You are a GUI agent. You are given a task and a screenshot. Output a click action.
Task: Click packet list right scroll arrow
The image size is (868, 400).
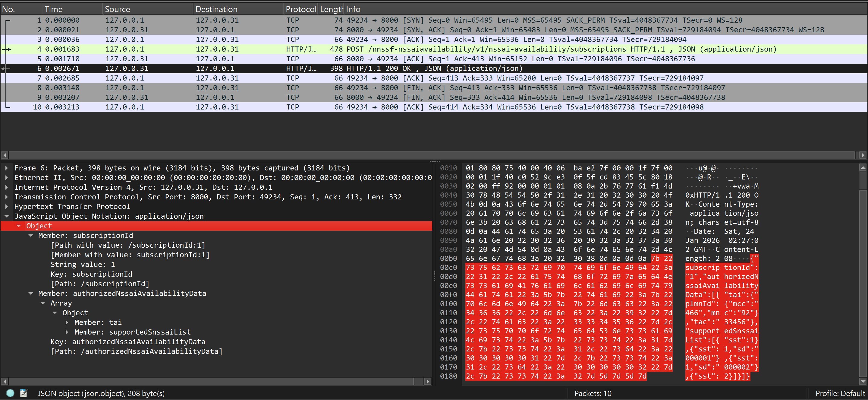pos(863,155)
